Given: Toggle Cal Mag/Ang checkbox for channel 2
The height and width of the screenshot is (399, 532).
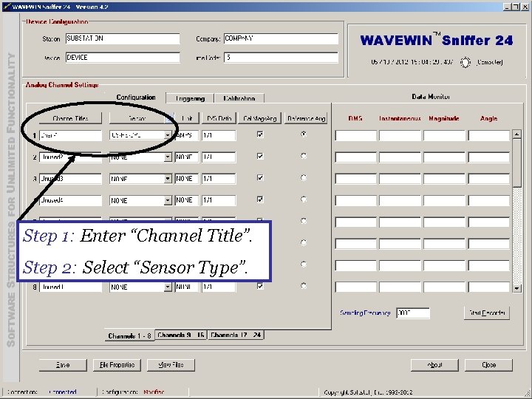Looking at the screenshot, I should pos(260,157).
